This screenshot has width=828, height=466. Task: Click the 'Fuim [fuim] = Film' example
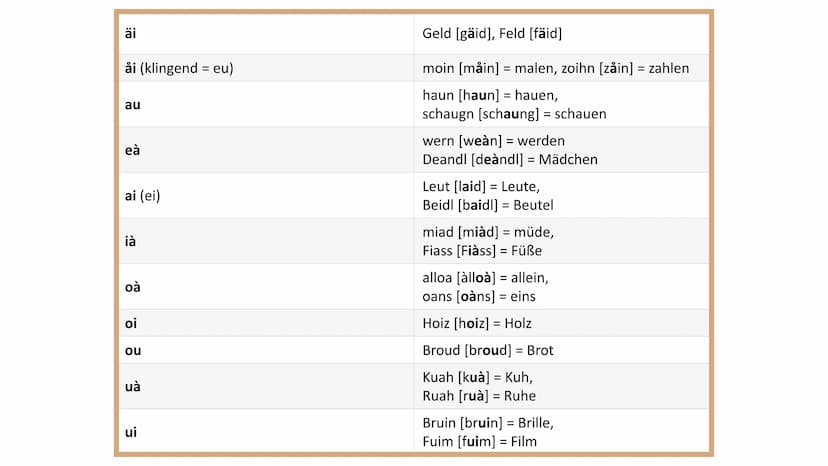click(x=479, y=442)
